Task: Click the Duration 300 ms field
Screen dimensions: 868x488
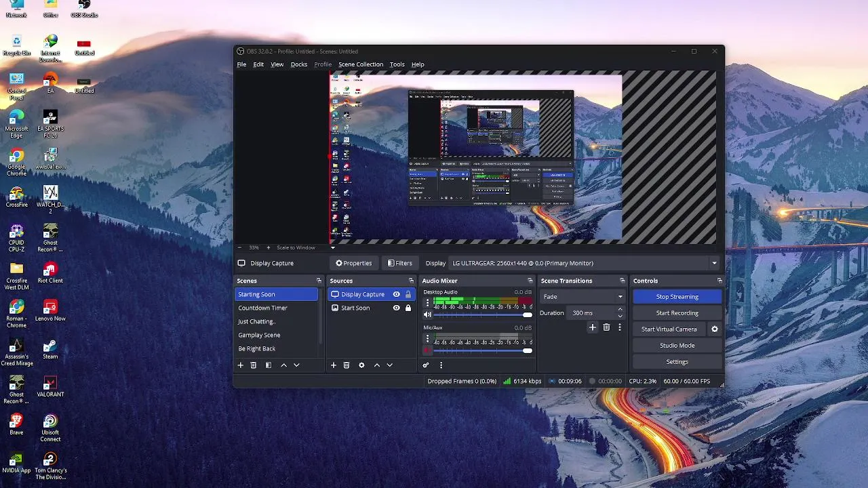Action: tap(592, 313)
